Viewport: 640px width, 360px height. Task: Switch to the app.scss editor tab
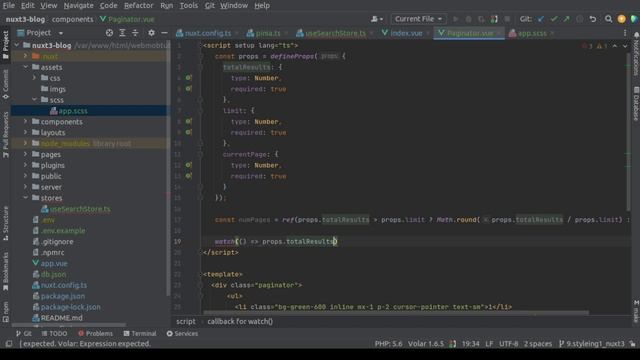(531, 33)
